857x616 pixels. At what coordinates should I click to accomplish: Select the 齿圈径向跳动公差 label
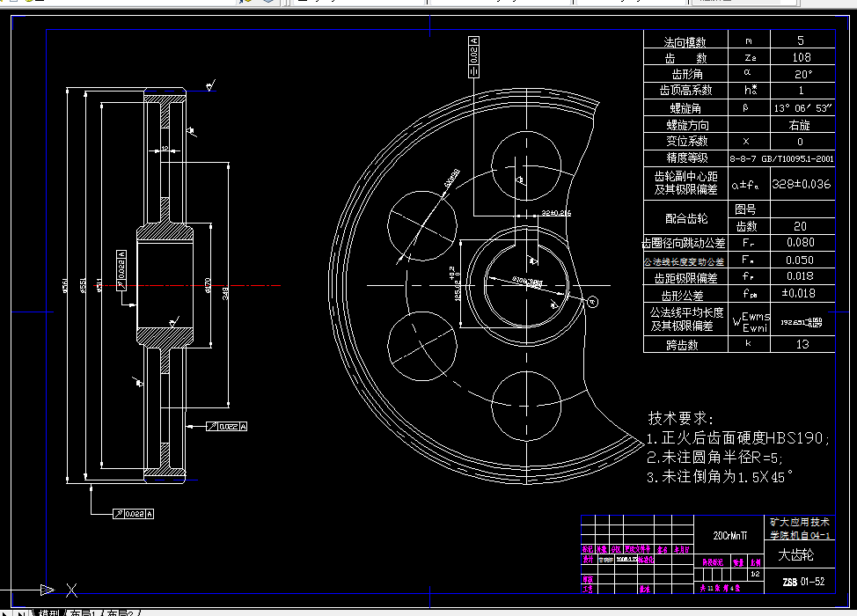point(683,243)
